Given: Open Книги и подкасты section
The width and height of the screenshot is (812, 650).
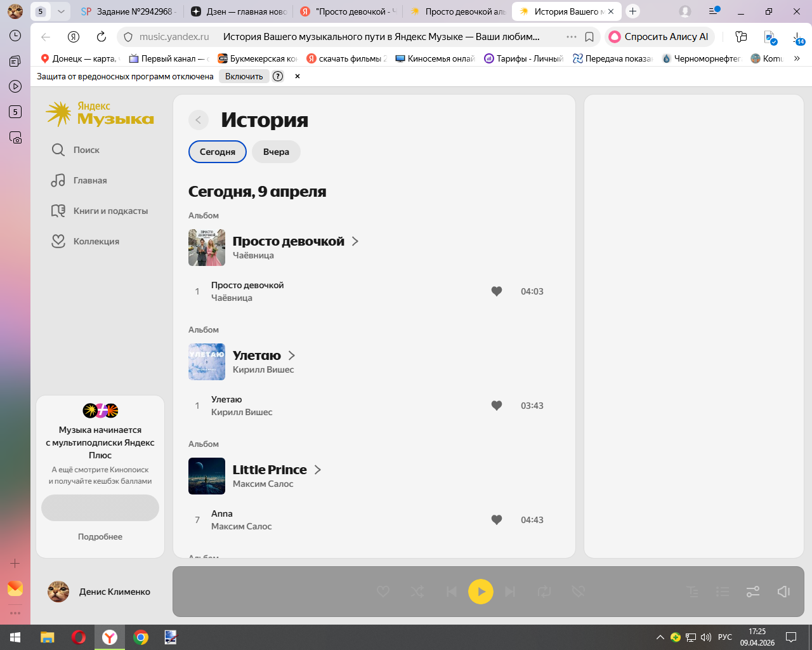Looking at the screenshot, I should coord(100,211).
